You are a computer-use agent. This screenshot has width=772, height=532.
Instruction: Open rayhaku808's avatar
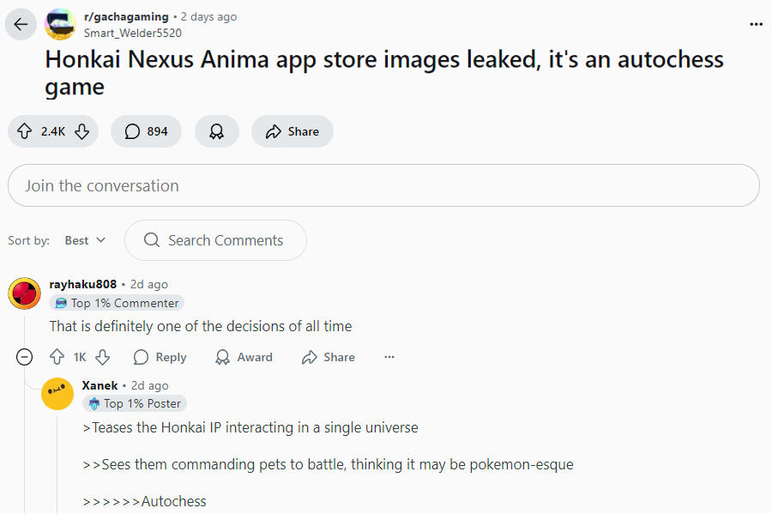coord(25,293)
